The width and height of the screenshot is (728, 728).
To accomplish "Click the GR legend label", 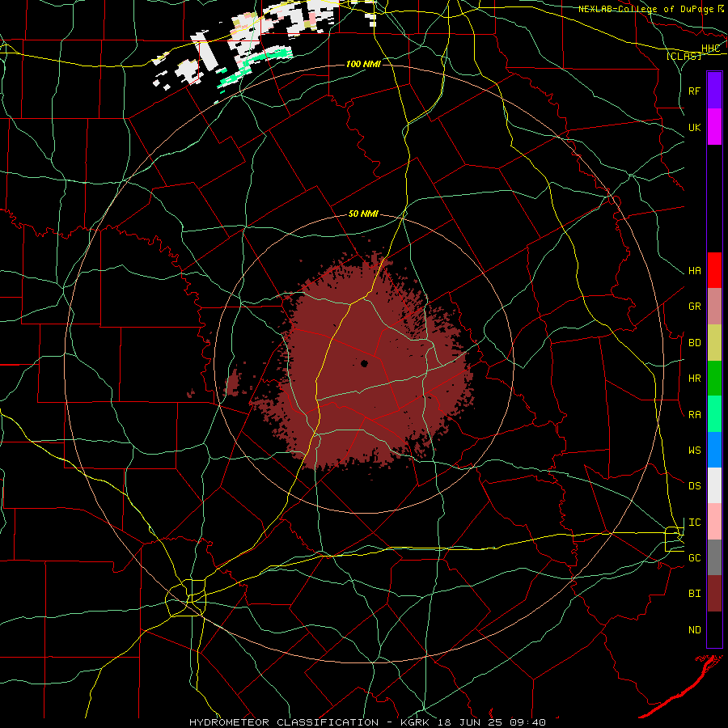I will coord(695,307).
